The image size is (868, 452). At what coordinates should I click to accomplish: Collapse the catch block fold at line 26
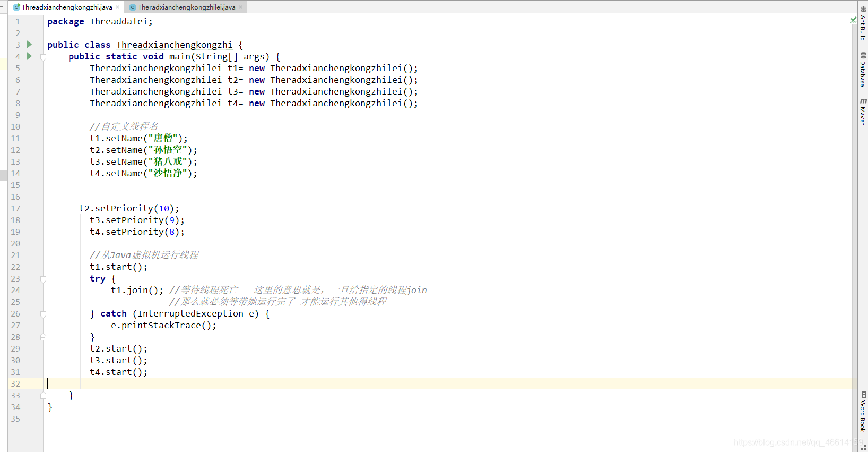[44, 314]
